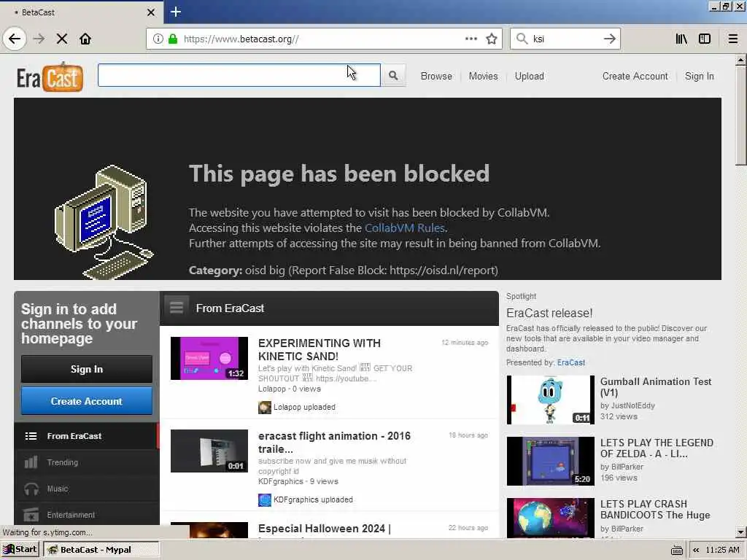The width and height of the screenshot is (747, 560).
Task: Open 'LETS PLAY CRASH BANDICOOTS' title
Action: click(654, 509)
